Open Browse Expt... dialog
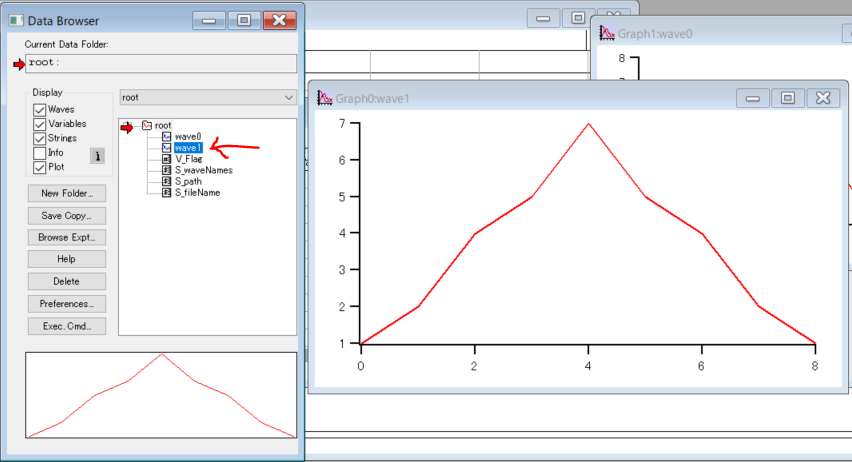The height and width of the screenshot is (462, 852). point(67,237)
